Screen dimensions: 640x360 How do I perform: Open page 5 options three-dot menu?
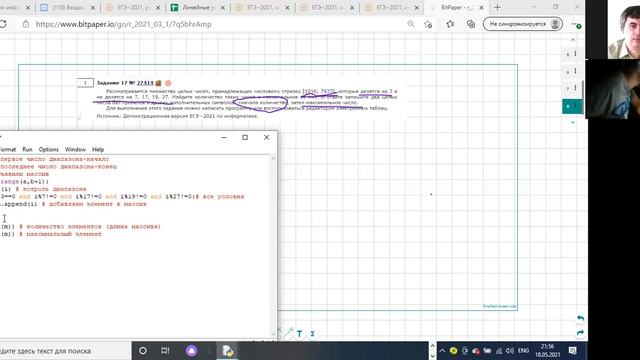click(576, 53)
